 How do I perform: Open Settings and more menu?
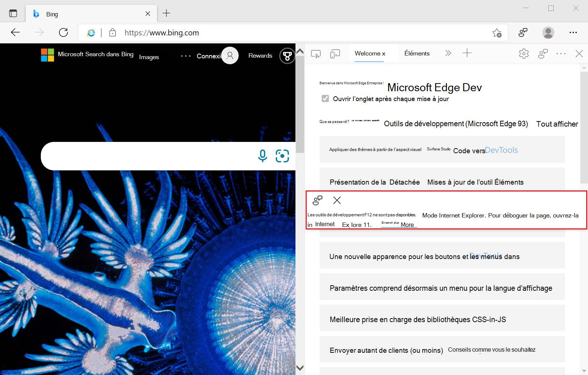pyautogui.click(x=573, y=32)
